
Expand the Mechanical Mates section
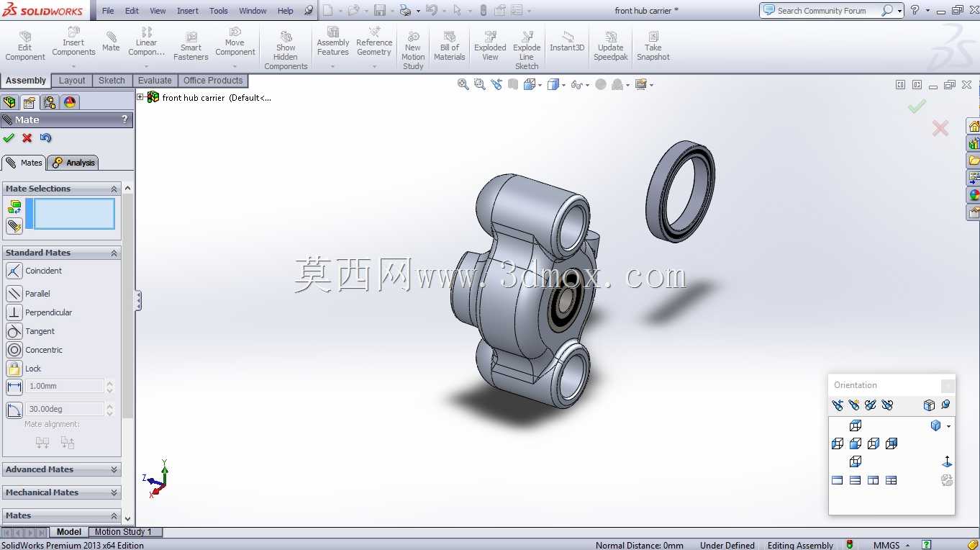(114, 492)
